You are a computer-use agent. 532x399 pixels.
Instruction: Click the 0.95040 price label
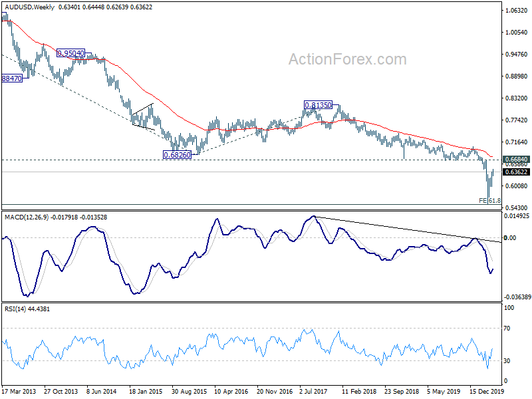[x=70, y=53]
